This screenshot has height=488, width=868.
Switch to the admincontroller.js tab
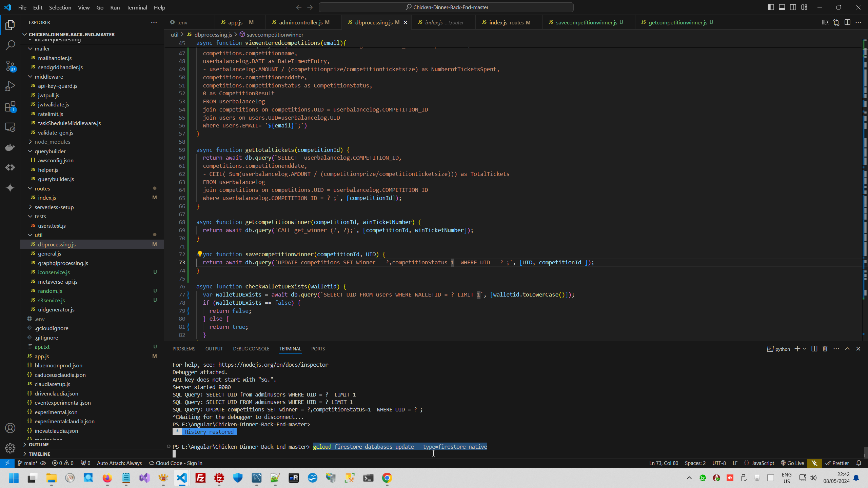300,22
